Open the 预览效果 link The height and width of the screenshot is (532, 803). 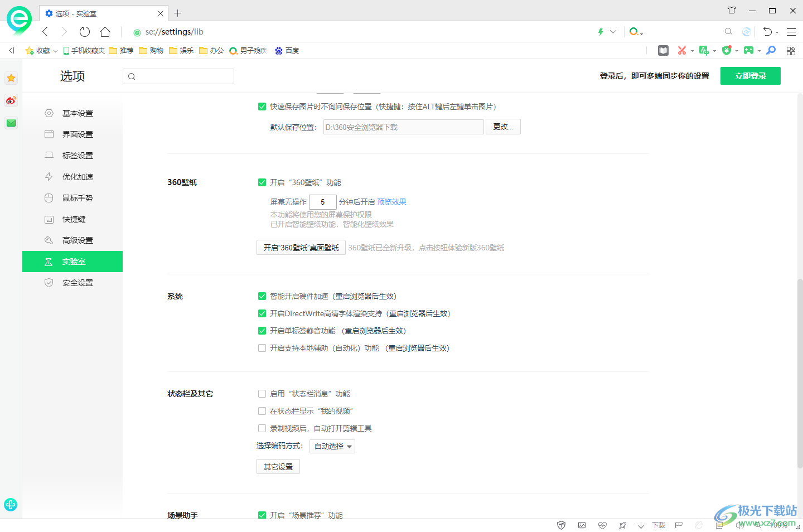pos(391,202)
